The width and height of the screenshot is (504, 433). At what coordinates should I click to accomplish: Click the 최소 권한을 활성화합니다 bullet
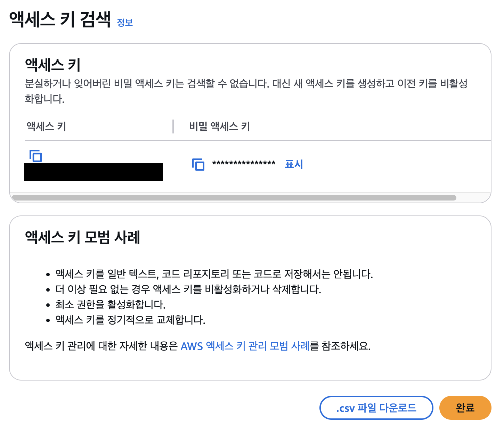click(x=110, y=305)
